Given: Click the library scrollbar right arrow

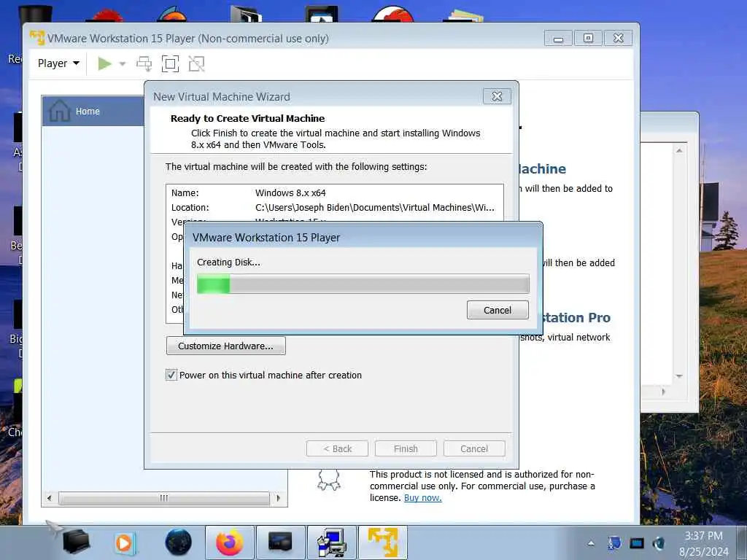Looking at the screenshot, I should point(279,498).
